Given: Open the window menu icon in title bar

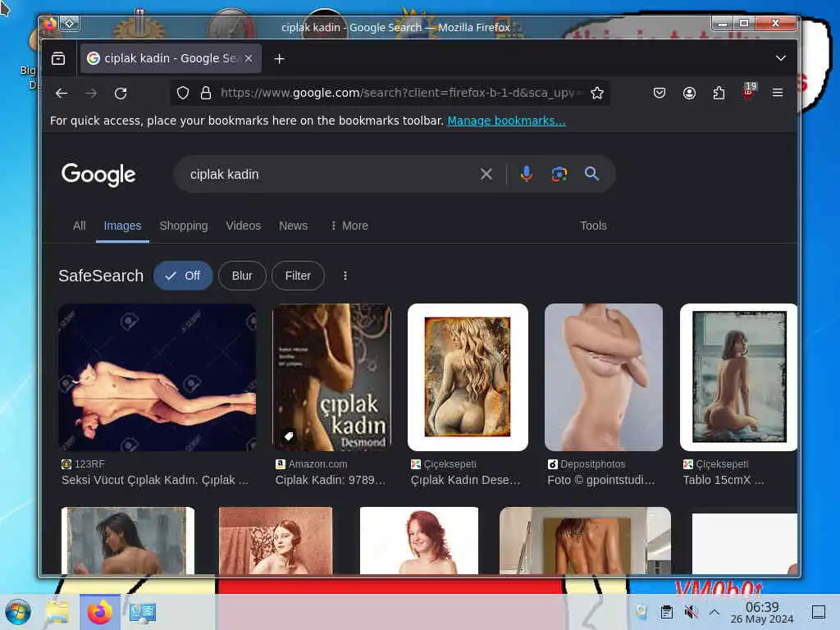Looking at the screenshot, I should (x=48, y=24).
